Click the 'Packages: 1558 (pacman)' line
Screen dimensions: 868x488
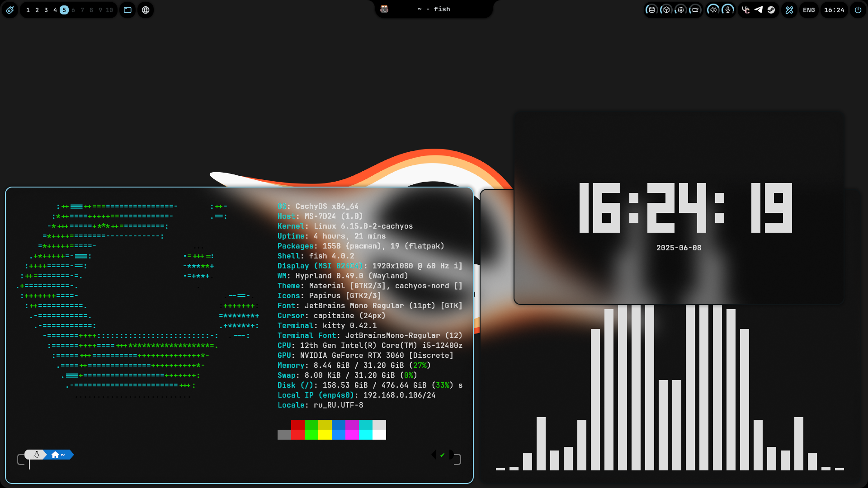[361, 246]
